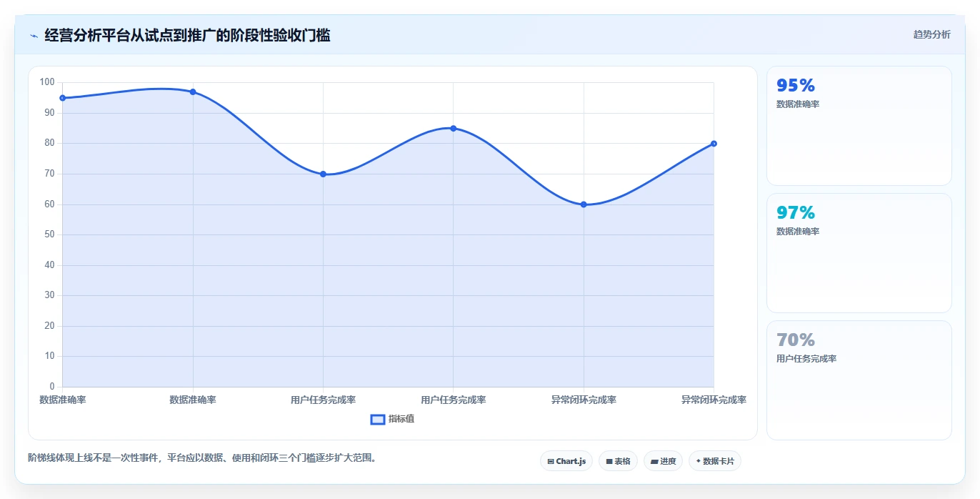Viewport: 980px width, 499px height.
Task: Click the lightning icon beside the title
Action: [34, 36]
